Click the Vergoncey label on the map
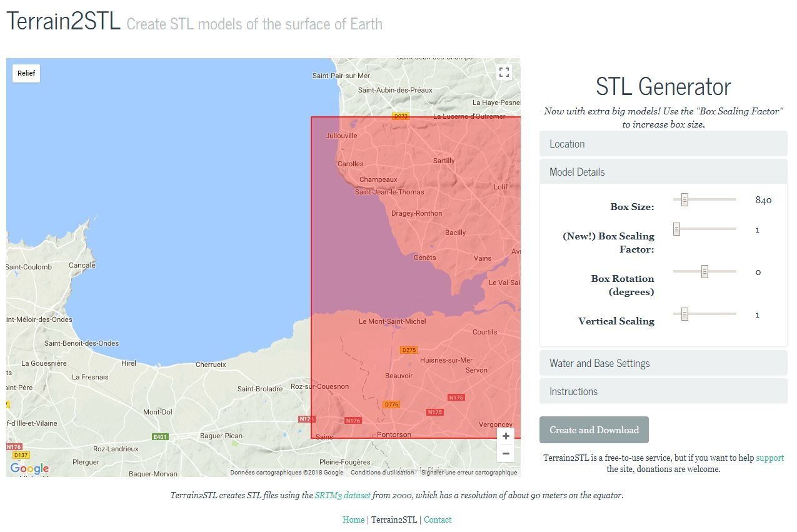 496,424
